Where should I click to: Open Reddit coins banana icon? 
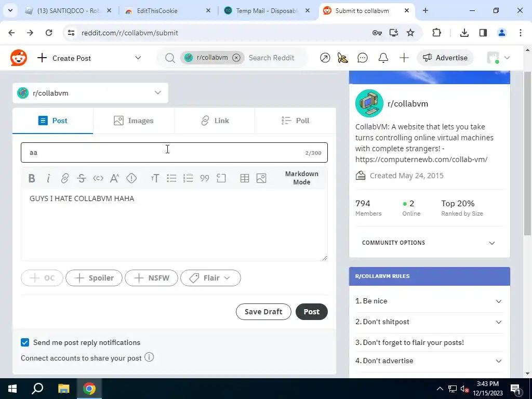pyautogui.click(x=343, y=58)
